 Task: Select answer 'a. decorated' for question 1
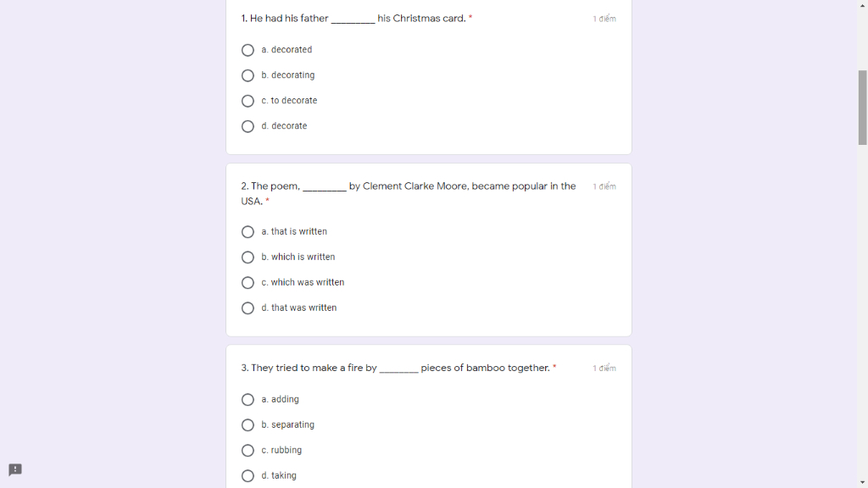pyautogui.click(x=248, y=50)
